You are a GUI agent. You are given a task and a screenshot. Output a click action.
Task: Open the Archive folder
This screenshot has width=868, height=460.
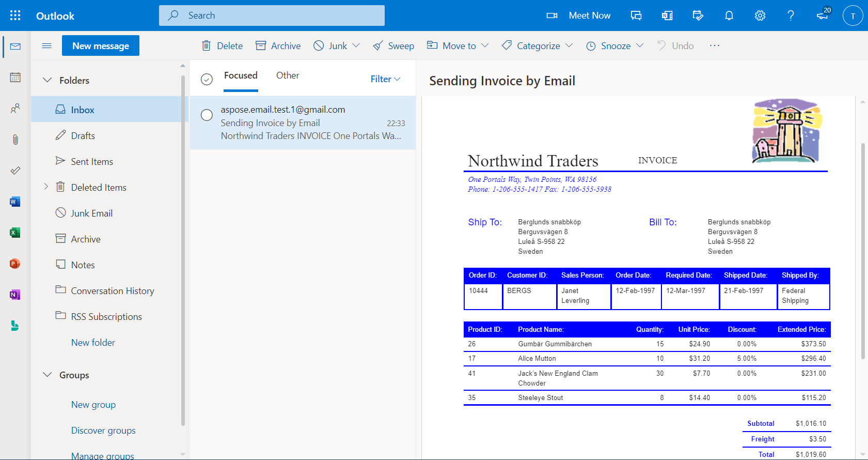tap(106, 238)
